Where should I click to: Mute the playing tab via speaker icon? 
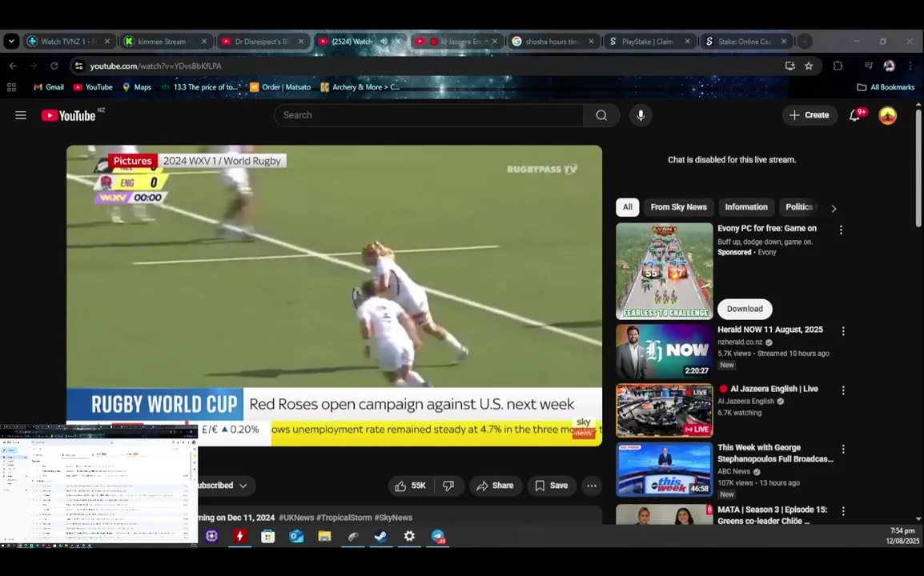click(384, 42)
